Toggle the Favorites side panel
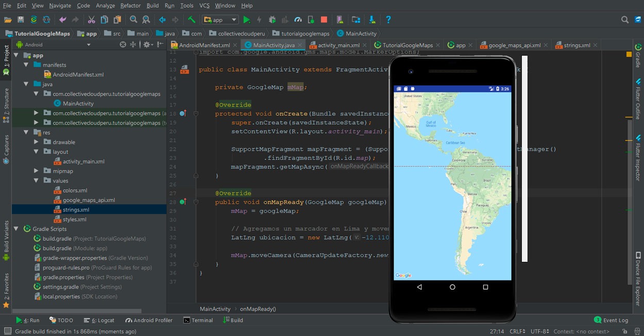The width and height of the screenshot is (644, 336). coord(6,290)
